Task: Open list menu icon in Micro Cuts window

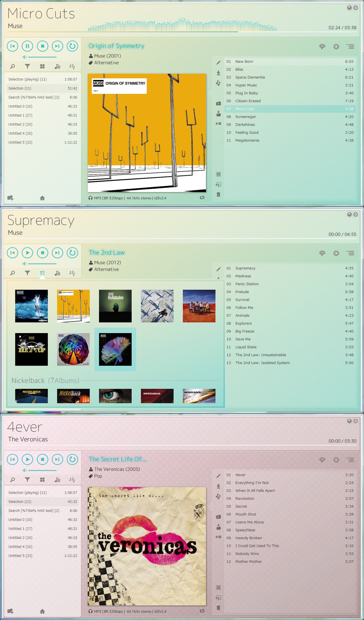Action: [350, 46]
